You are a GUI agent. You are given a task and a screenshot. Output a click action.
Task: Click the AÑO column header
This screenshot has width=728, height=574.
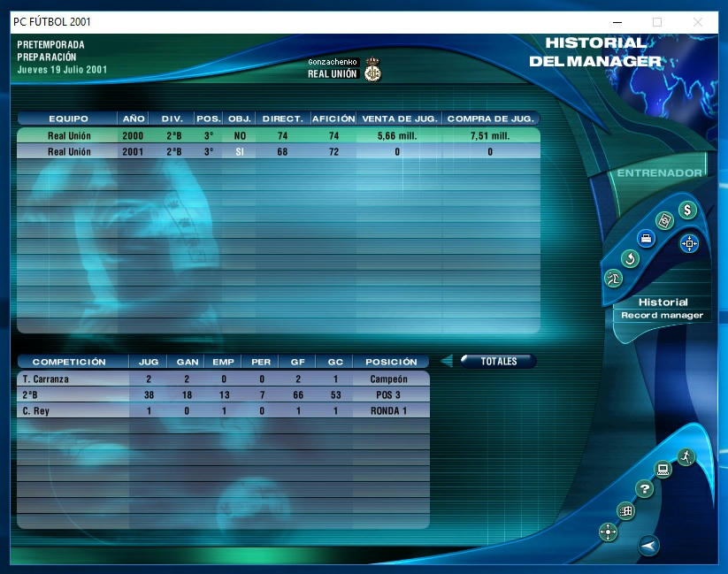(x=134, y=119)
